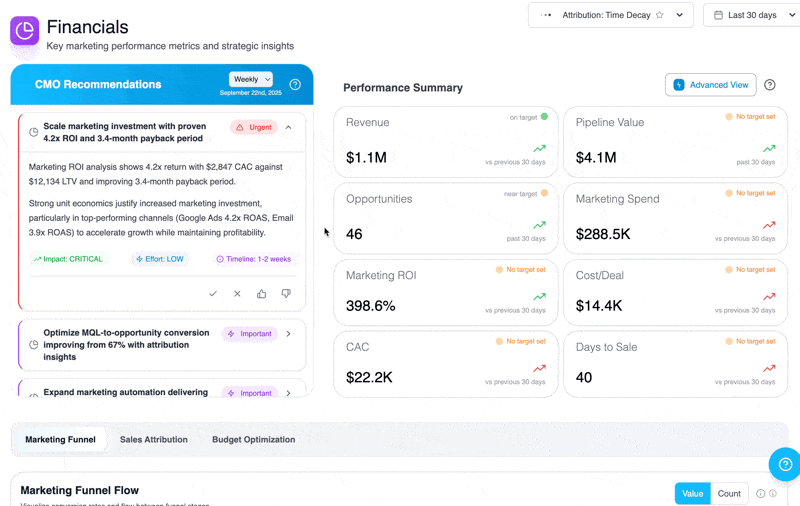This screenshot has width=800, height=506.
Task: Open the Revenue metric card
Action: coord(445,142)
